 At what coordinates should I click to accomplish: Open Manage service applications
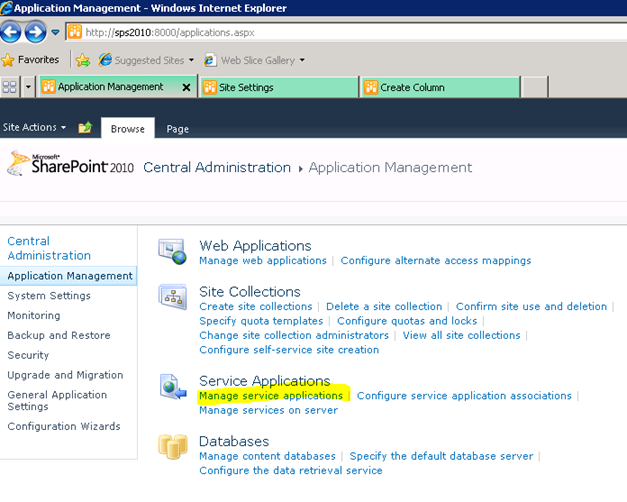271,396
